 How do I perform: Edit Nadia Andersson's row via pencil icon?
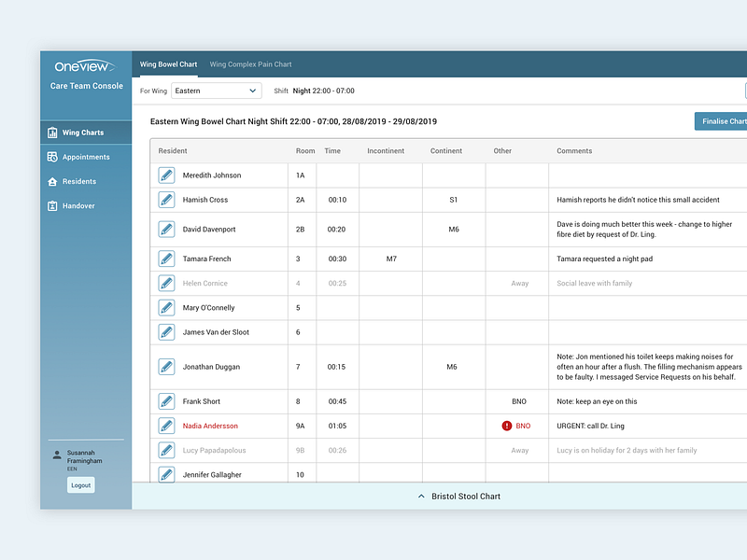pyautogui.click(x=166, y=426)
